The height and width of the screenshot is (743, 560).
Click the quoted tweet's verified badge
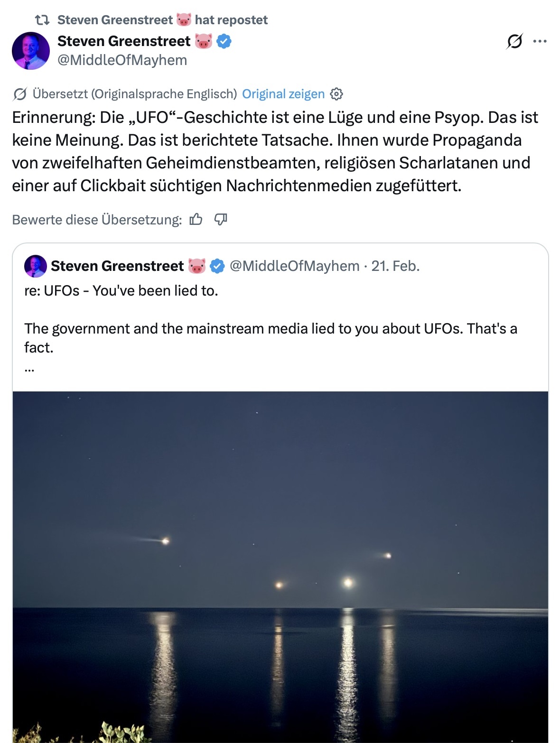pos(217,266)
